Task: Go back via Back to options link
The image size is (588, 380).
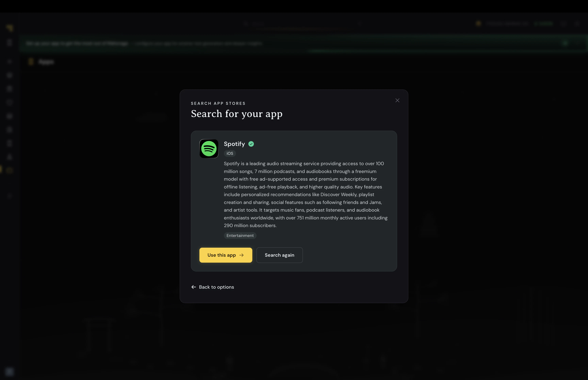Action: pyautogui.click(x=213, y=287)
